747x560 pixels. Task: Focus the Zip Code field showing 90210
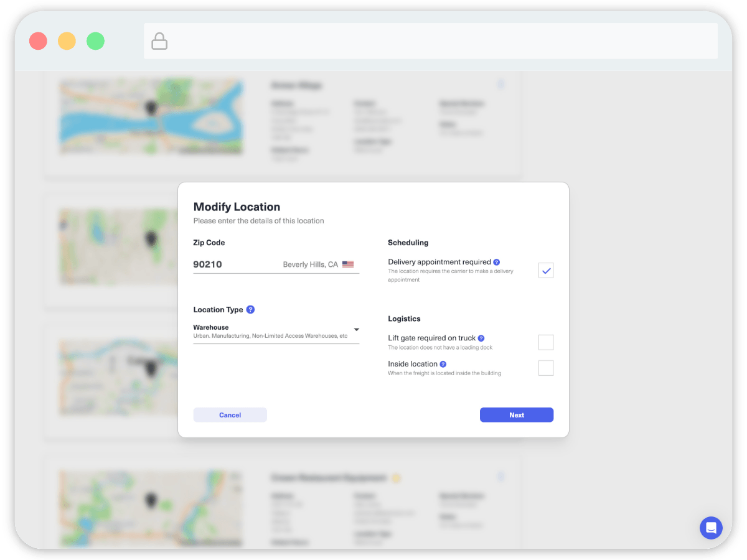pos(237,264)
